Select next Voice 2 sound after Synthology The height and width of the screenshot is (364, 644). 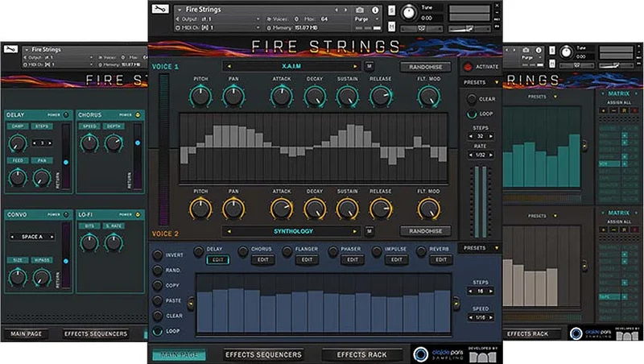(354, 231)
